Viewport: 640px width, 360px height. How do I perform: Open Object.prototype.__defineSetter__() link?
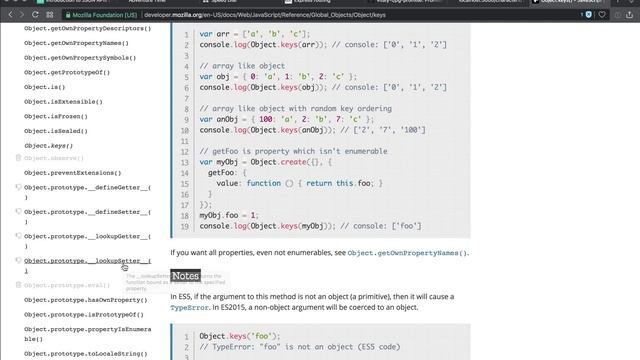[x=87, y=217]
